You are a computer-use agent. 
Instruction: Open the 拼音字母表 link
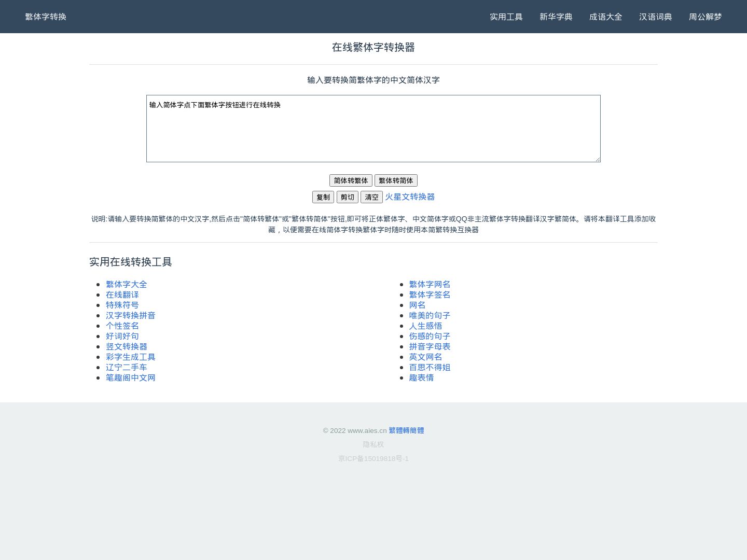click(430, 346)
